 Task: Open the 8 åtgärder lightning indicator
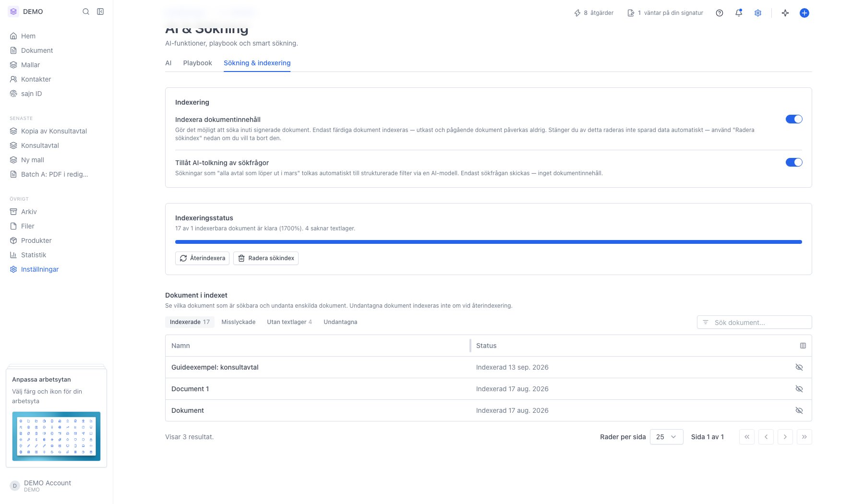point(594,13)
